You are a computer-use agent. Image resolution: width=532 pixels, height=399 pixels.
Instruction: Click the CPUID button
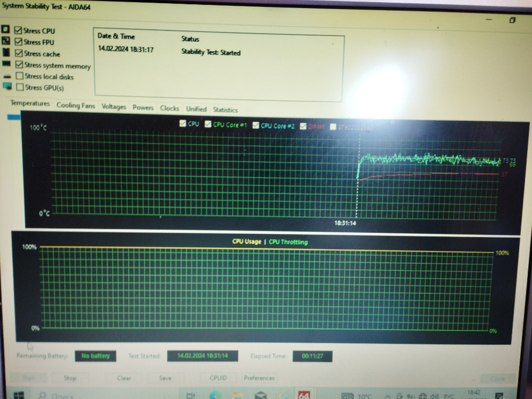(x=218, y=378)
